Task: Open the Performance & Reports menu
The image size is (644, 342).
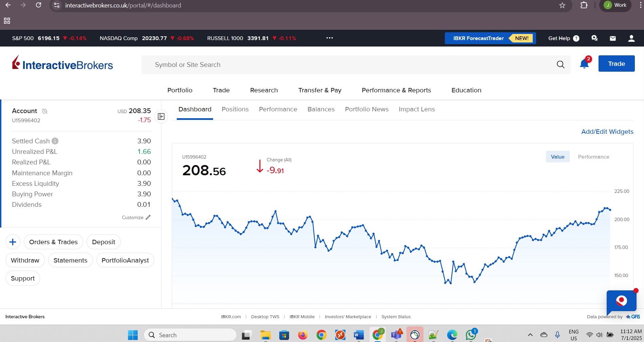Action: (x=396, y=90)
